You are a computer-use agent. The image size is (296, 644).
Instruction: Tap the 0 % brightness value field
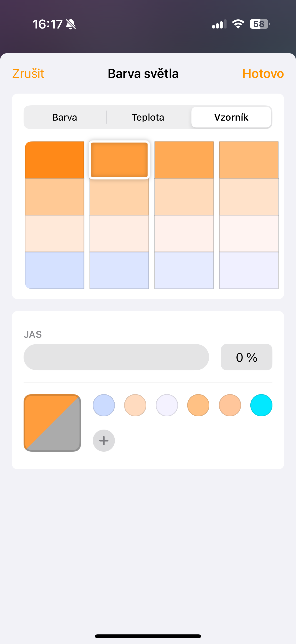[246, 357]
